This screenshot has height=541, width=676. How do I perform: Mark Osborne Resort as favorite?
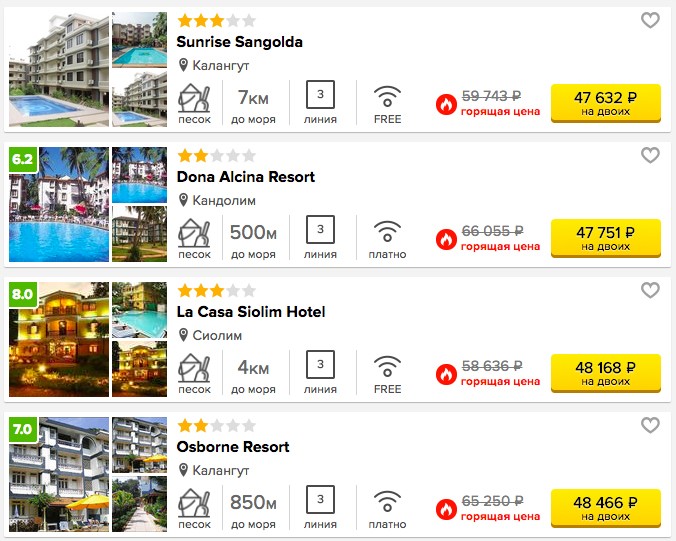(650, 425)
